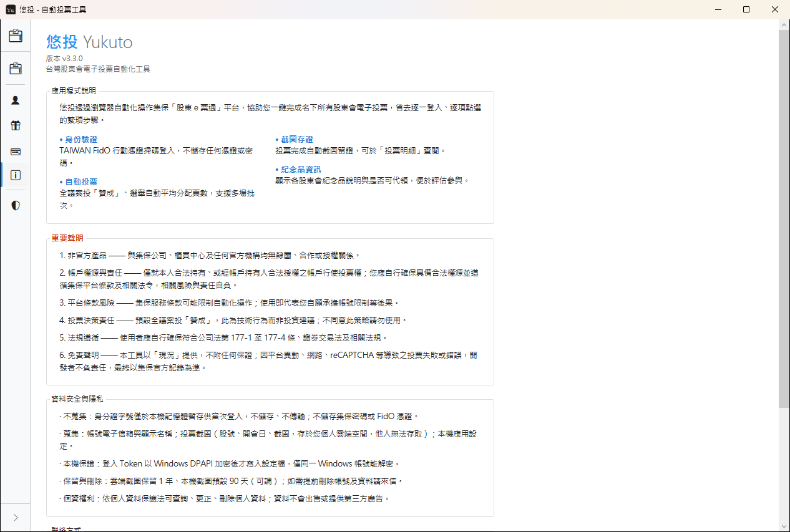Click statement 4 about 投票決策責任

point(233,320)
